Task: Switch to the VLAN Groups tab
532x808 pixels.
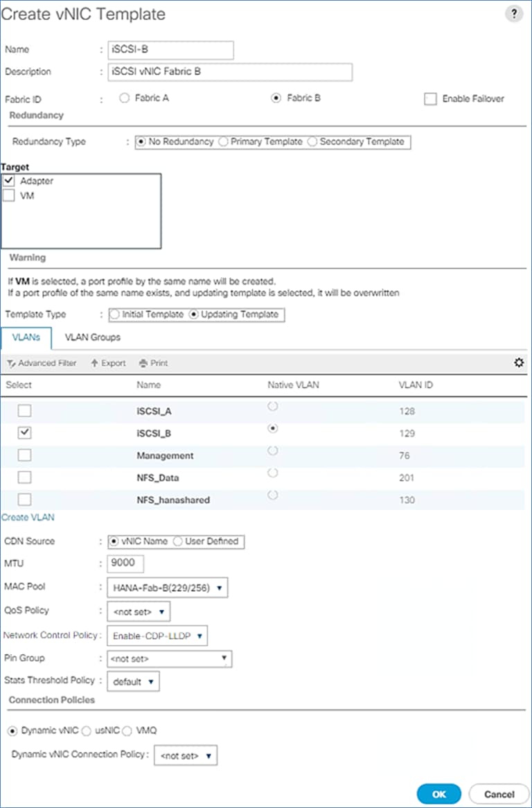Action: point(93,337)
